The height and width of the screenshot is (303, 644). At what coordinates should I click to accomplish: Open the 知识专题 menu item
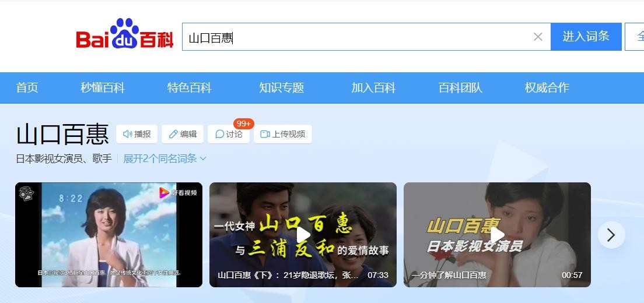(x=282, y=88)
